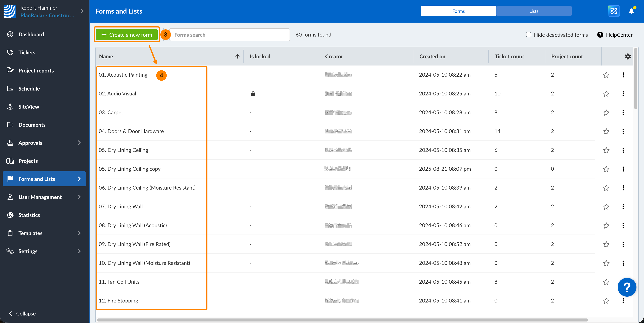Open kebab menu for 07. Dry Lining Wall

pyautogui.click(x=623, y=207)
